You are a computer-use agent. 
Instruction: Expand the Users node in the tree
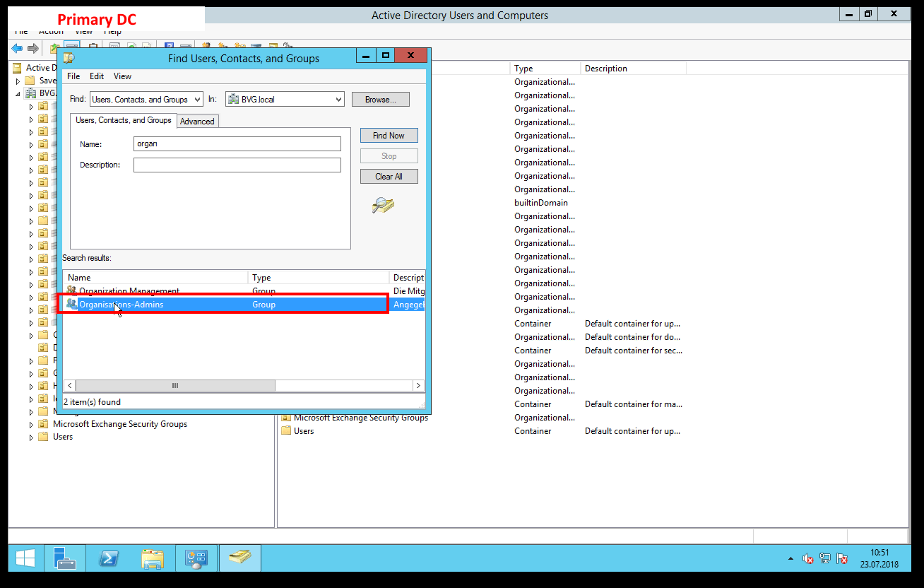31,437
